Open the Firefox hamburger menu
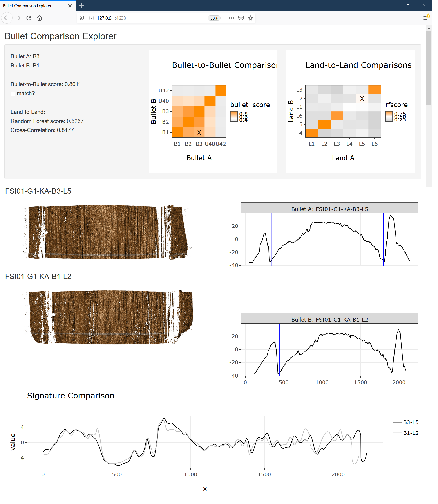 pos(425,18)
